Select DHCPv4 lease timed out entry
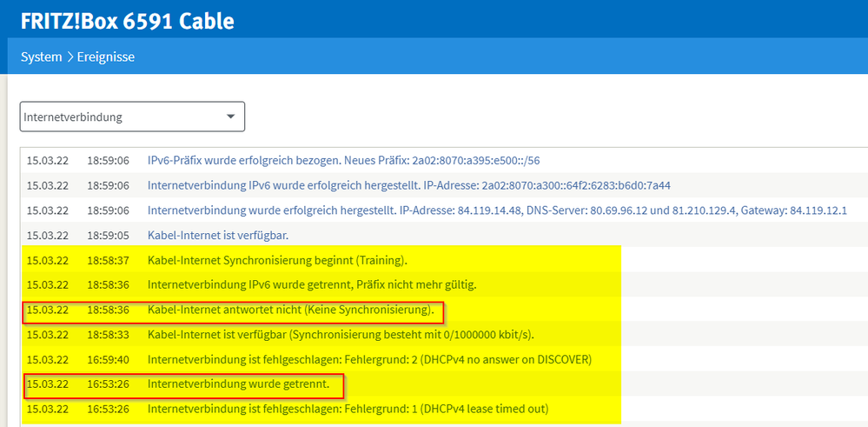Screen dimensions: 868x427 [445, 410]
